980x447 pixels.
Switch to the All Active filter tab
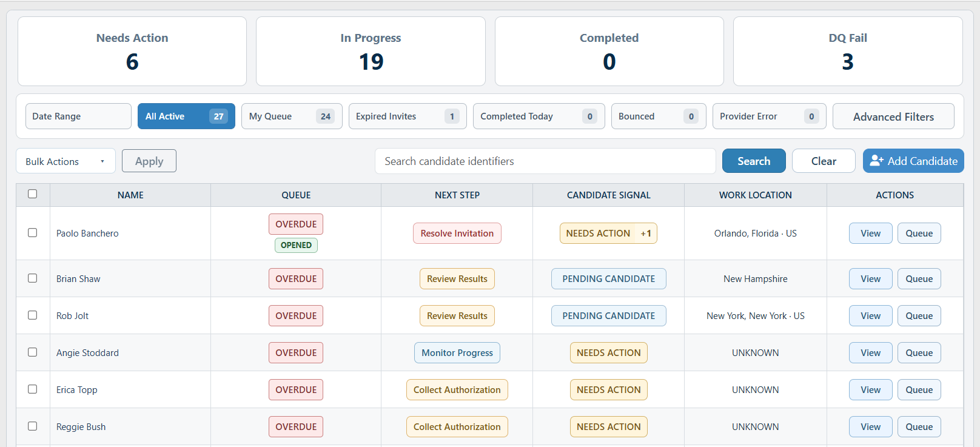186,116
